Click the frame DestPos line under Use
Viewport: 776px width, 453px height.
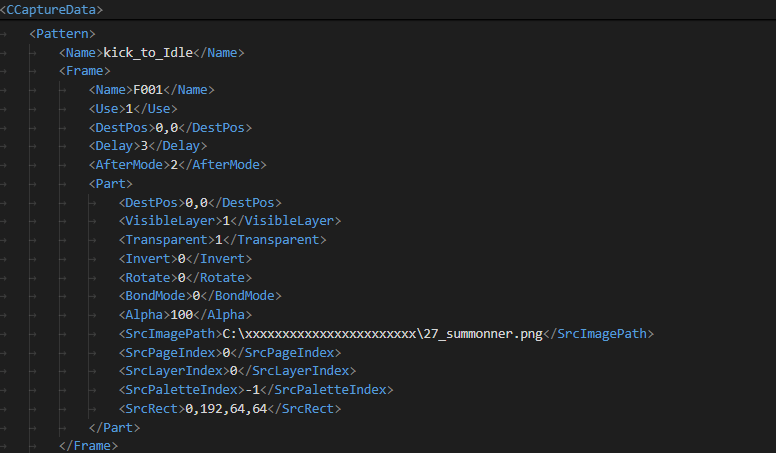tap(170, 127)
